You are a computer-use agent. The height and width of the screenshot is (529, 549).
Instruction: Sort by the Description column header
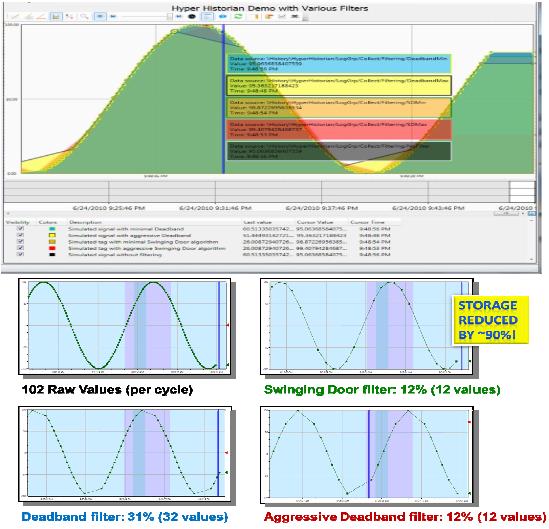(x=85, y=222)
